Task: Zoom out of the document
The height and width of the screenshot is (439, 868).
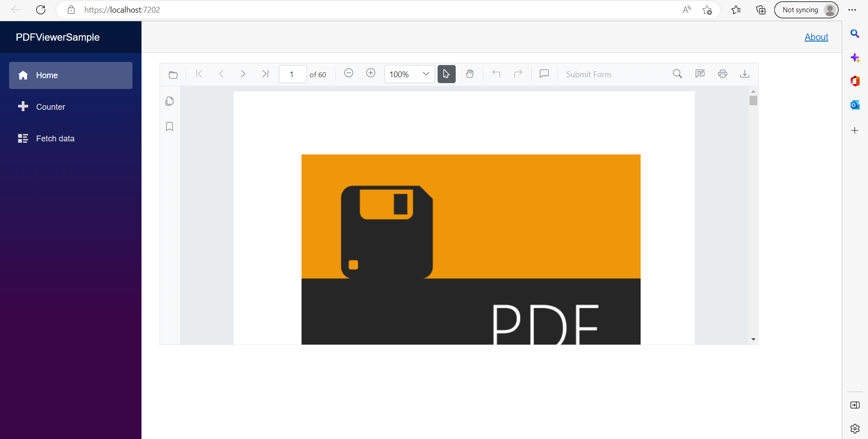Action: tap(349, 74)
